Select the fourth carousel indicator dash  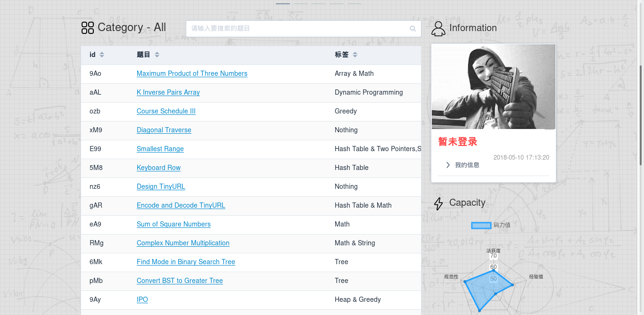pyautogui.click(x=337, y=4)
